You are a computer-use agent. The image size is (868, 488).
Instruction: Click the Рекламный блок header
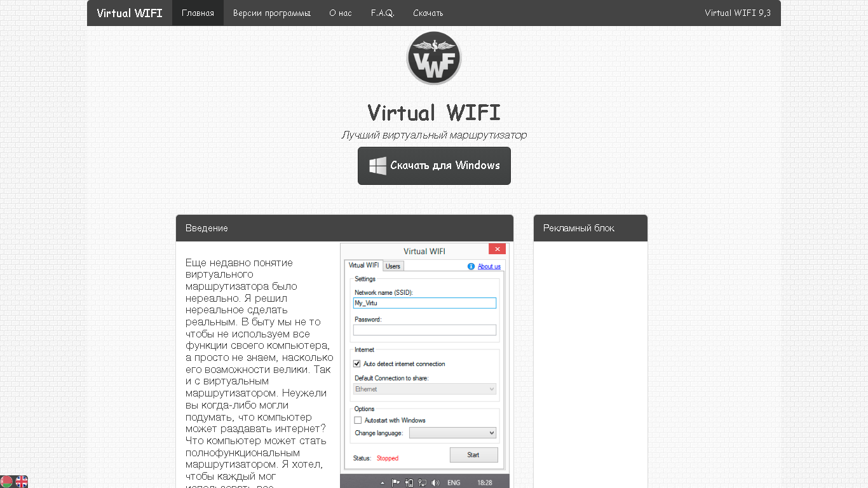(590, 228)
